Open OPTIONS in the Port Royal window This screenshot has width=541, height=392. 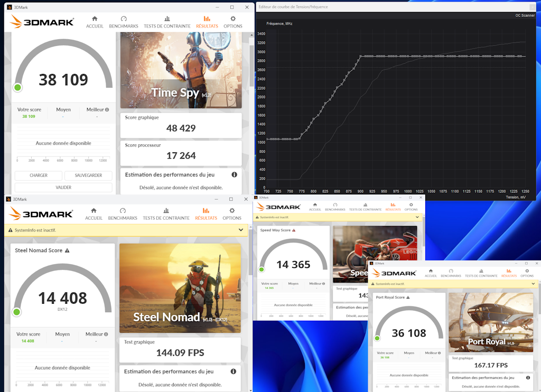[x=527, y=273]
